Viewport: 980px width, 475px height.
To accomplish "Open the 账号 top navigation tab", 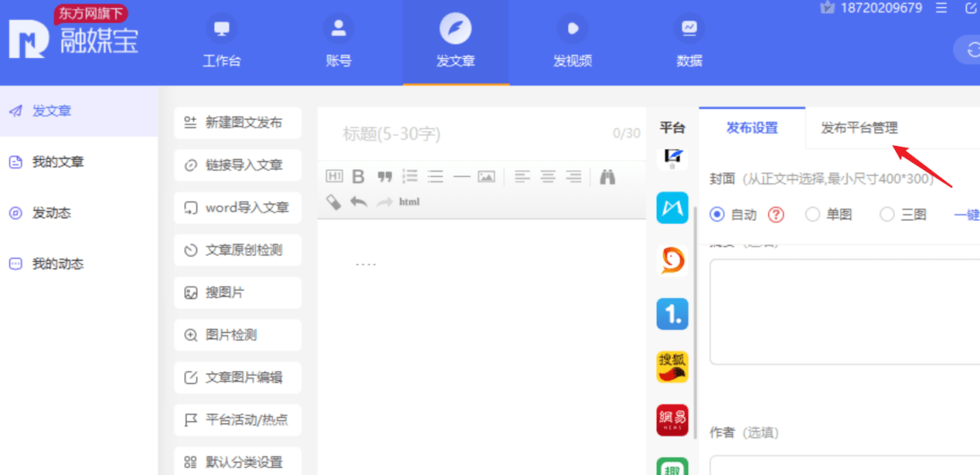I will 338,43.
